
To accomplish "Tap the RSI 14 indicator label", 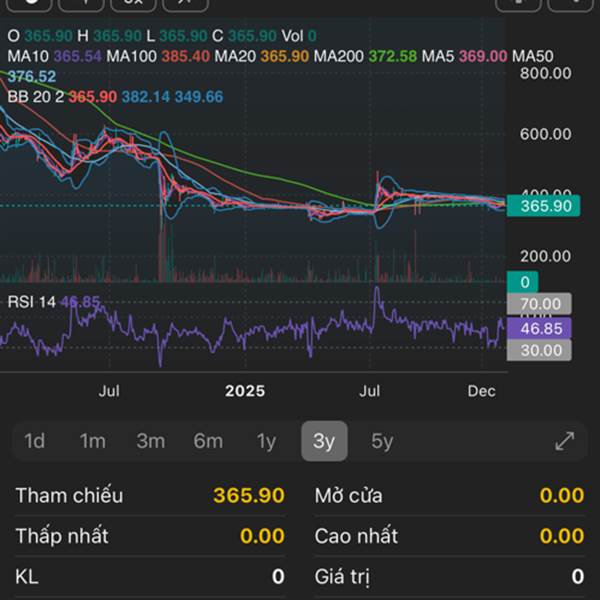I will 32,301.
